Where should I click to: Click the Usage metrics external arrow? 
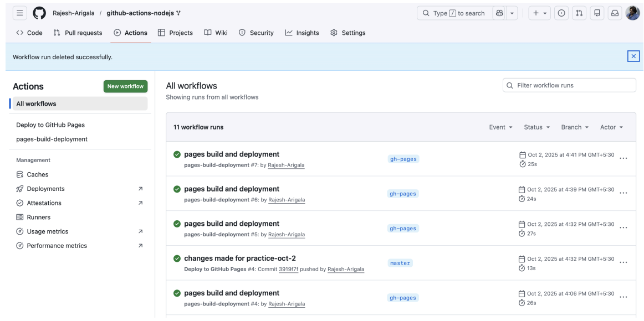(x=140, y=231)
